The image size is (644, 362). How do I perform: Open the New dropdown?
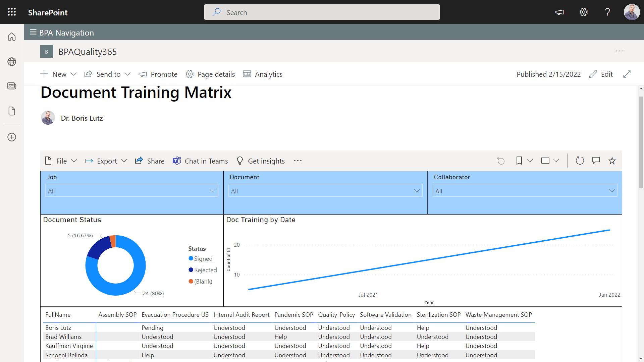58,74
